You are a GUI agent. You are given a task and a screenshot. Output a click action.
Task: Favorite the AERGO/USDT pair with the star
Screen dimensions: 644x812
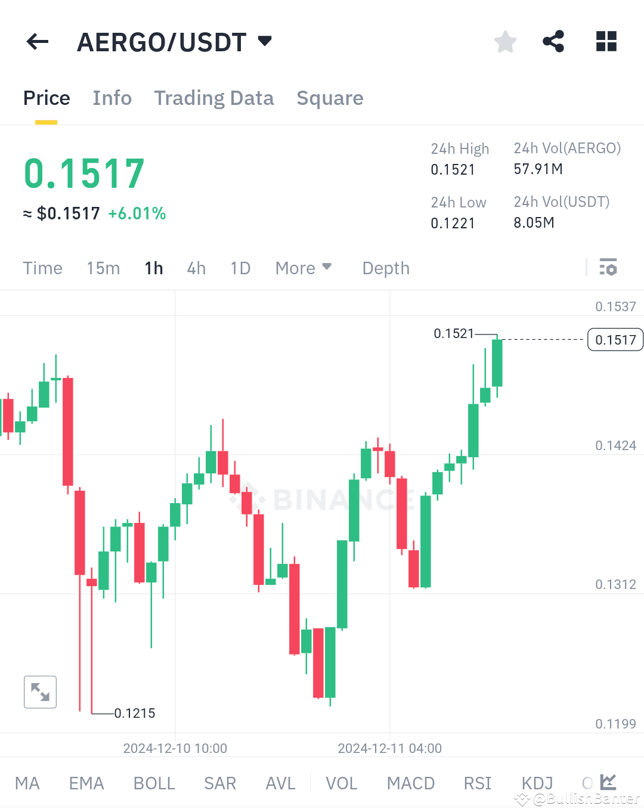[505, 41]
